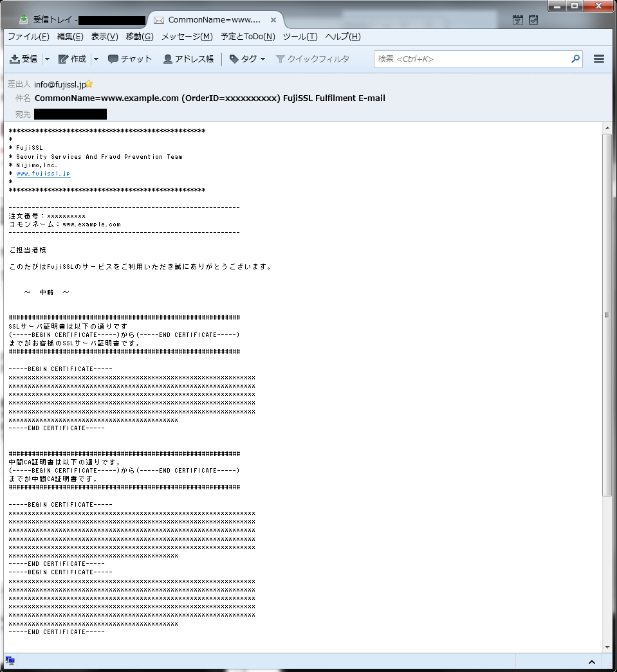
Task: Click the 'Nijimo, Inc.' line
Action: coord(37,165)
